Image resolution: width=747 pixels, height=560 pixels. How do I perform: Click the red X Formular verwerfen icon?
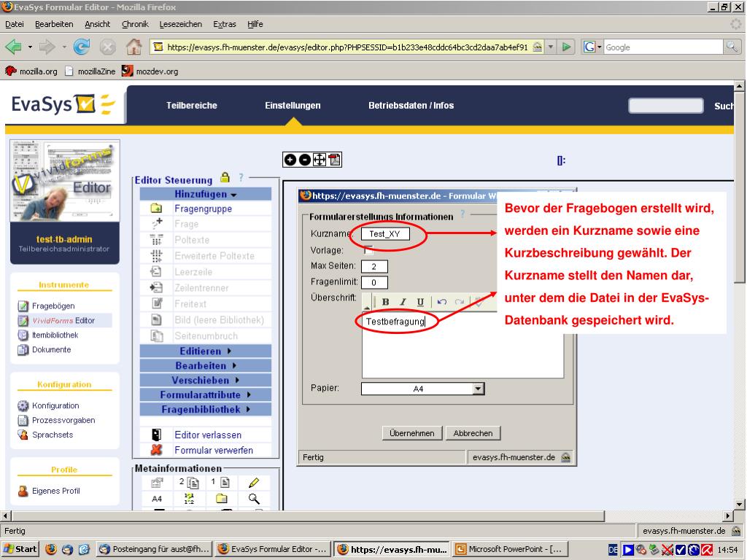(156, 449)
